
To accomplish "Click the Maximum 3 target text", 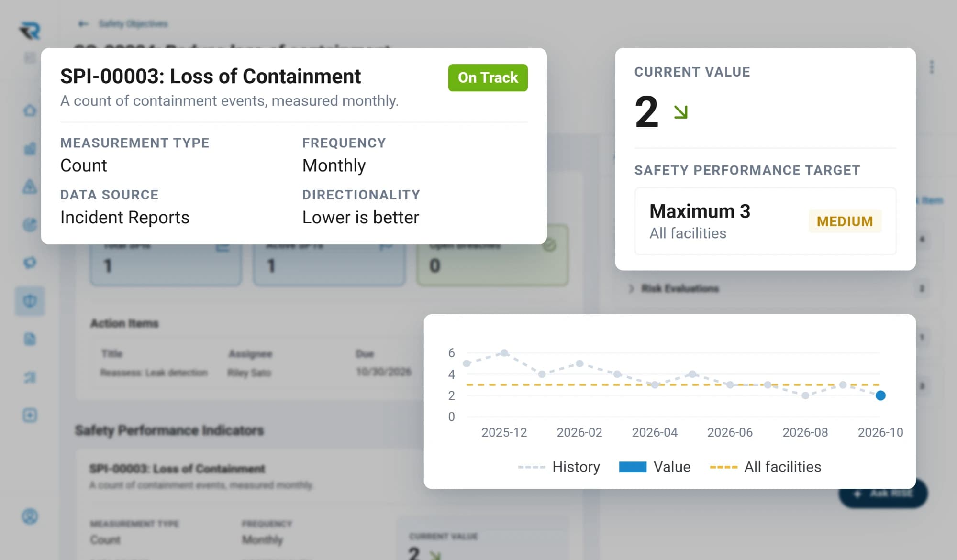I will pyautogui.click(x=700, y=211).
